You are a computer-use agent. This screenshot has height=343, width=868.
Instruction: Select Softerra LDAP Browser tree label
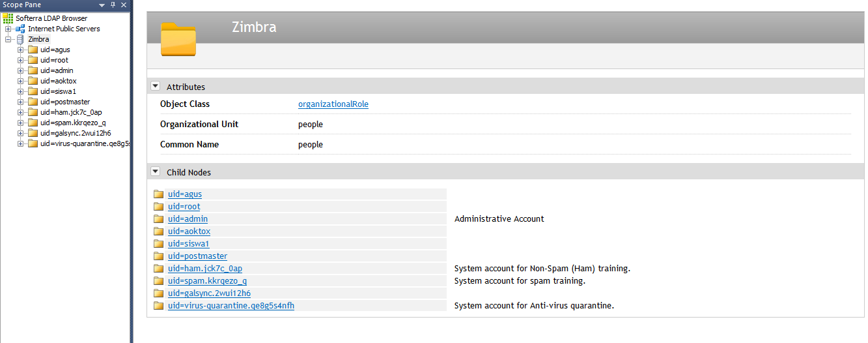(x=51, y=18)
